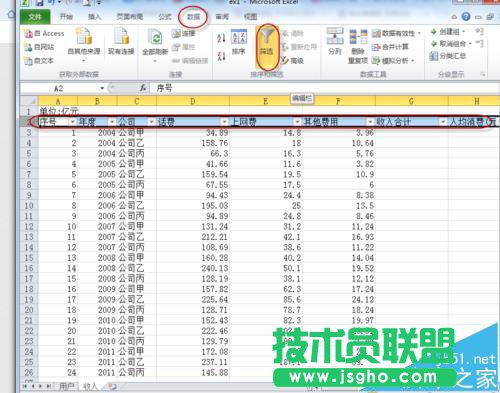Switch to the 公式 formulas tab
Screen dimensions: 500x393
pyautogui.click(x=165, y=16)
